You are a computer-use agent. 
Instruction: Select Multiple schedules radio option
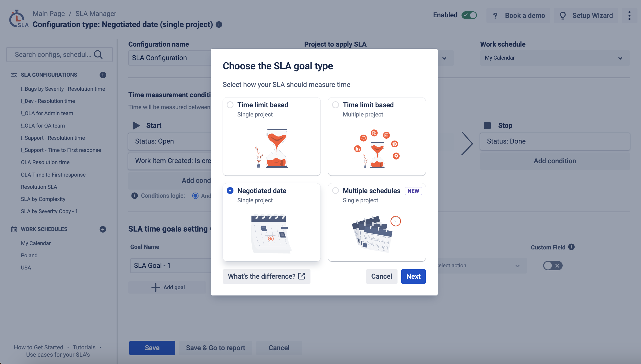[x=336, y=191]
